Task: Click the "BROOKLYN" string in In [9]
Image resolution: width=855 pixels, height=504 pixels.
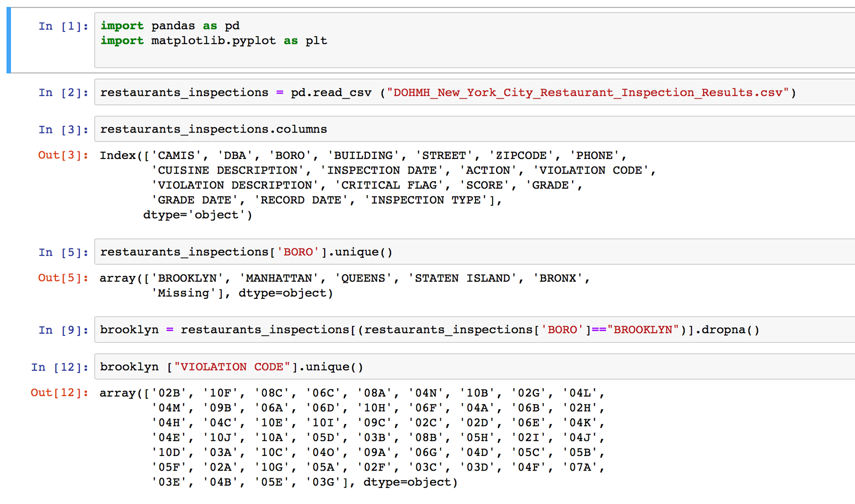Action: click(643, 330)
